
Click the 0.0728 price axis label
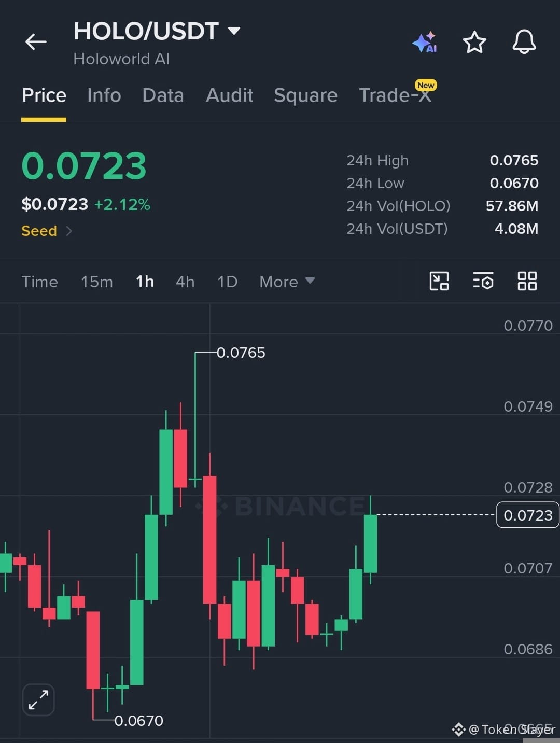[528, 487]
